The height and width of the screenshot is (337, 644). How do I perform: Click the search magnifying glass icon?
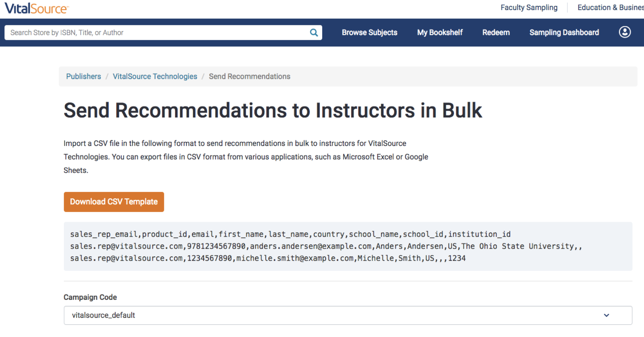[x=314, y=32]
